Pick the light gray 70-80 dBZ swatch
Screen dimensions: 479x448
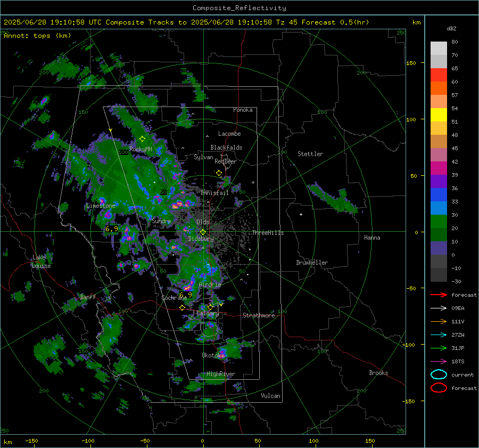click(439, 48)
